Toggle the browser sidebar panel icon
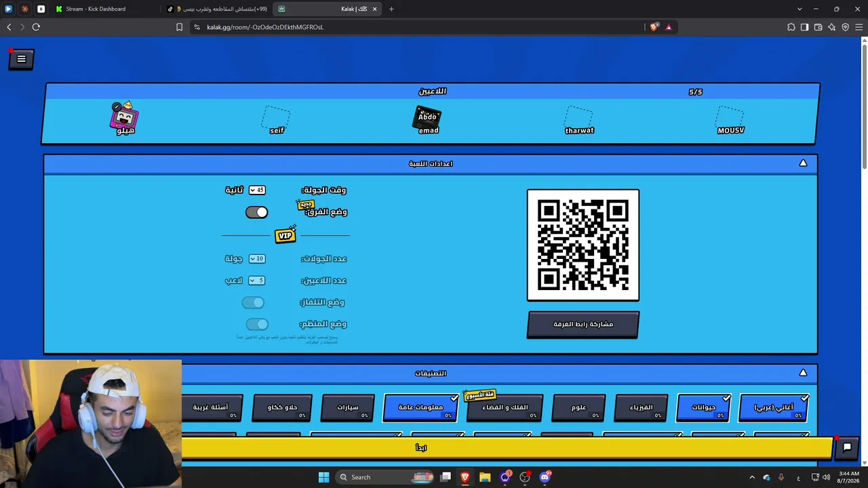This screenshot has height=488, width=868. (x=804, y=27)
